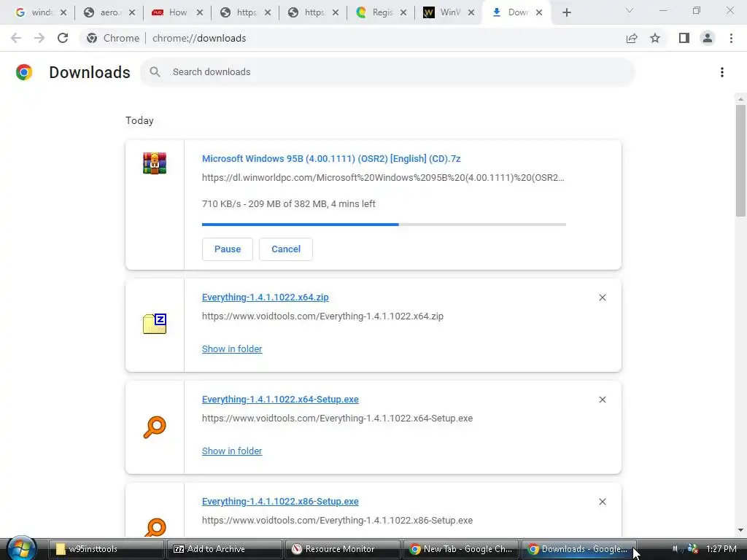Screen dimensions: 747x560
Task: Switch to Resource Monitor taskbar window
Action: coord(343,549)
